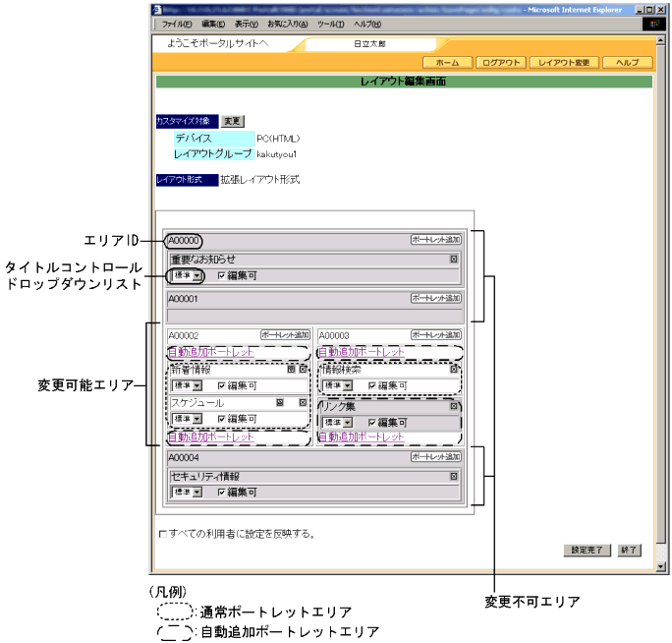Open 標準 dropdown for 新着情報 portlet
The image size is (672, 643).
tap(187, 385)
